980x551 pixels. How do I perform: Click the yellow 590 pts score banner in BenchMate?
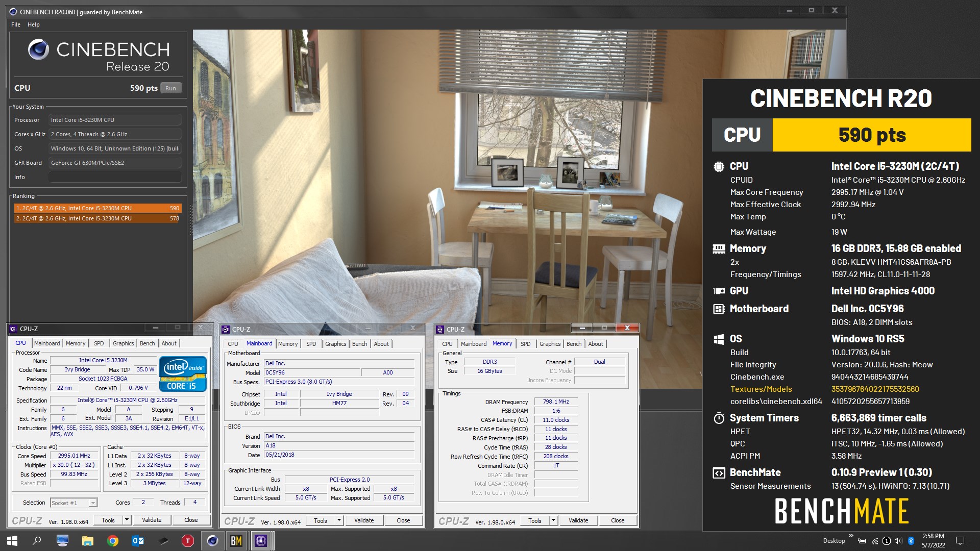(x=872, y=135)
